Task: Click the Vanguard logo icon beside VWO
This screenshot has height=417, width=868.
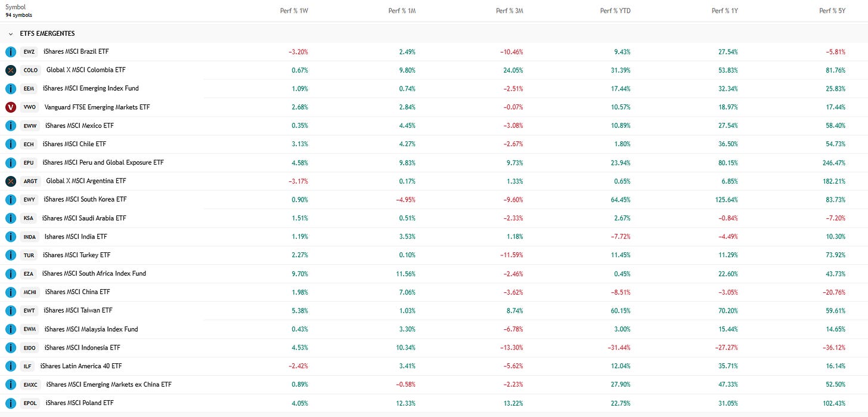Action: [x=11, y=107]
